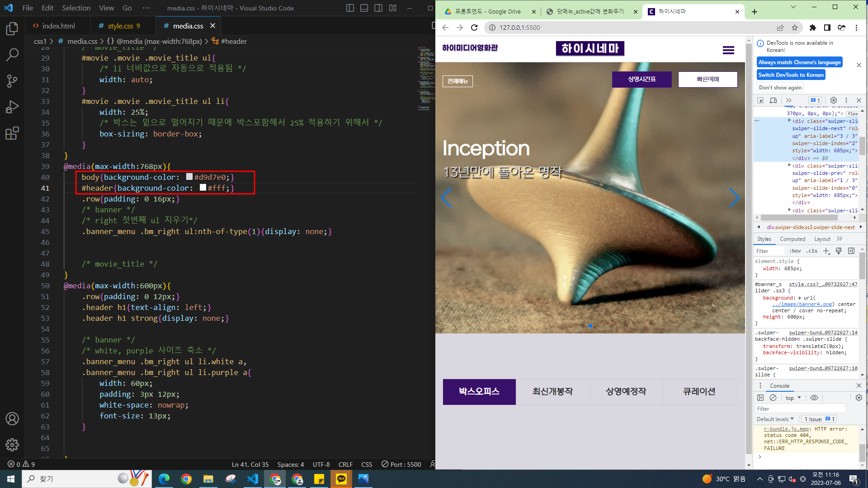This screenshot has height=488, width=868.
Task: Clear the console with the clear icon
Action: coord(773,398)
